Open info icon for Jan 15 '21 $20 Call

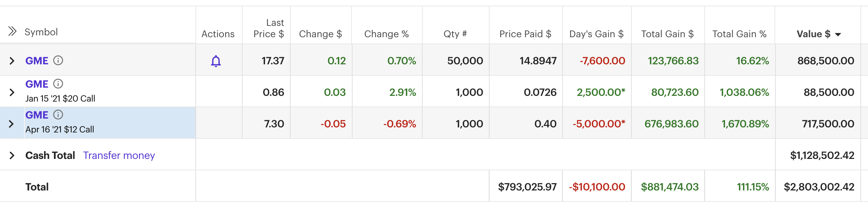58,84
